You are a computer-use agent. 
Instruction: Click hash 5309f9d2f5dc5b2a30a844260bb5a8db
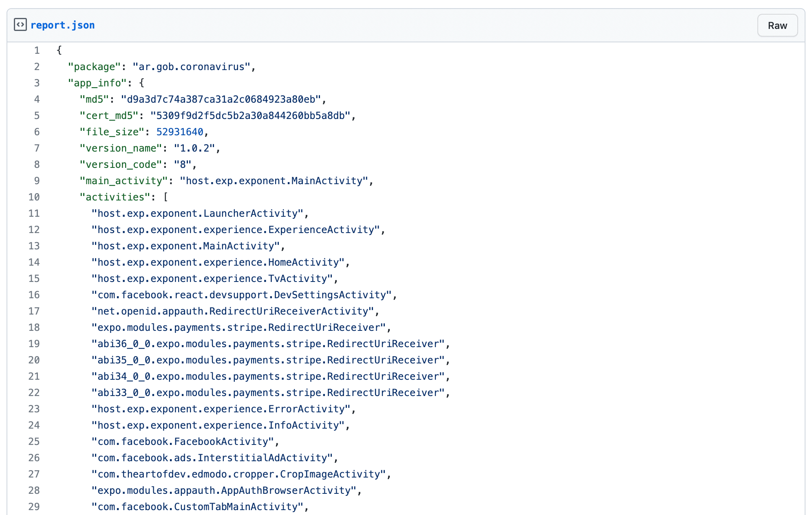pos(251,116)
